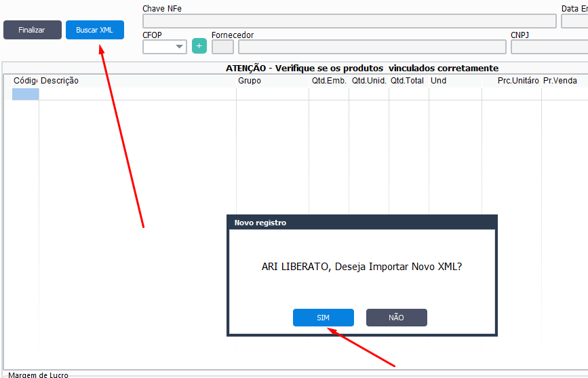Click the Novo registro dialog title bar
Viewport: 588px width, 378px height.
362,223
